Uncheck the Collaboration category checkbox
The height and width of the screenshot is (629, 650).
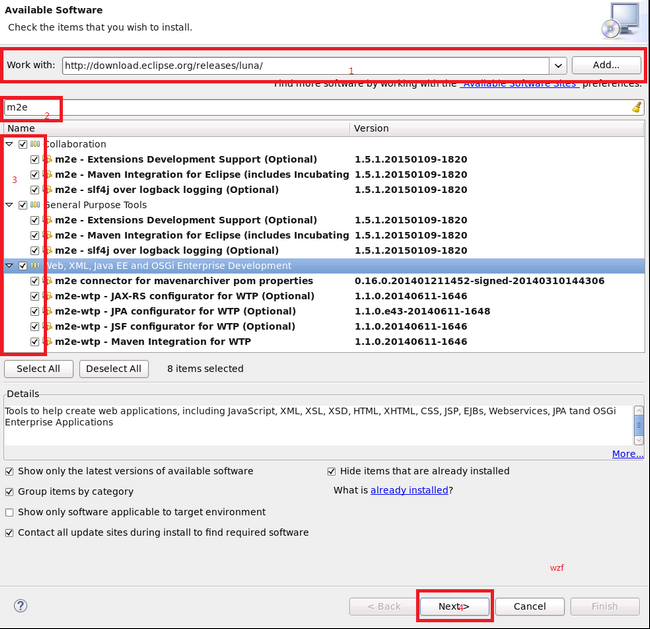tap(23, 144)
